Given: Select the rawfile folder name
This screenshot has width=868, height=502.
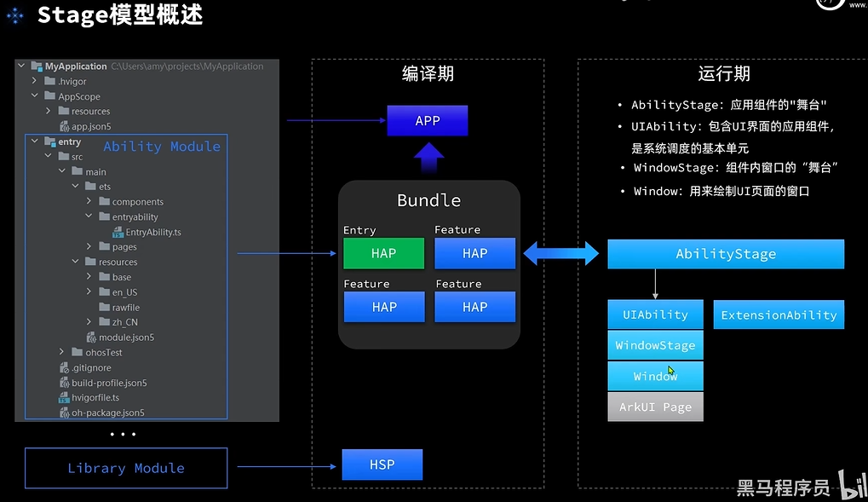Looking at the screenshot, I should [126, 307].
